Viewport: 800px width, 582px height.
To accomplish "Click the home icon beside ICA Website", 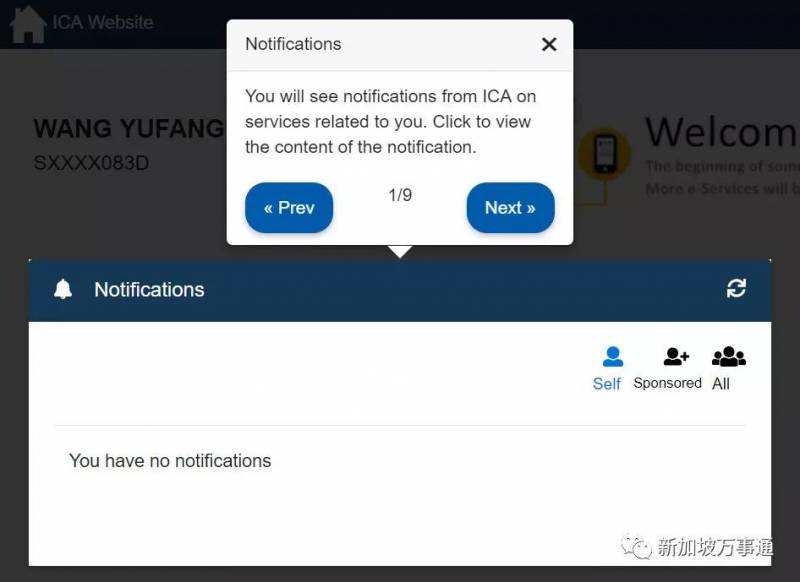I will (28, 24).
